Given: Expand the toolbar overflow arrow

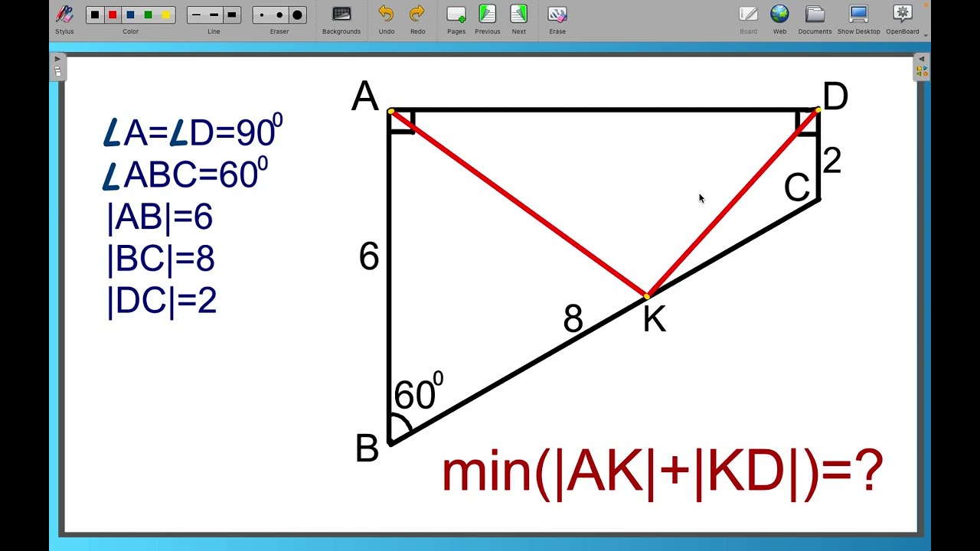Looking at the screenshot, I should pyautogui.click(x=926, y=35).
